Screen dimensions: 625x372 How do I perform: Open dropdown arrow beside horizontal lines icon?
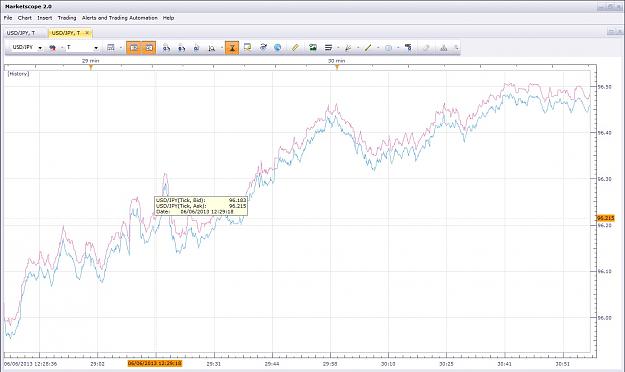[x=338, y=48]
